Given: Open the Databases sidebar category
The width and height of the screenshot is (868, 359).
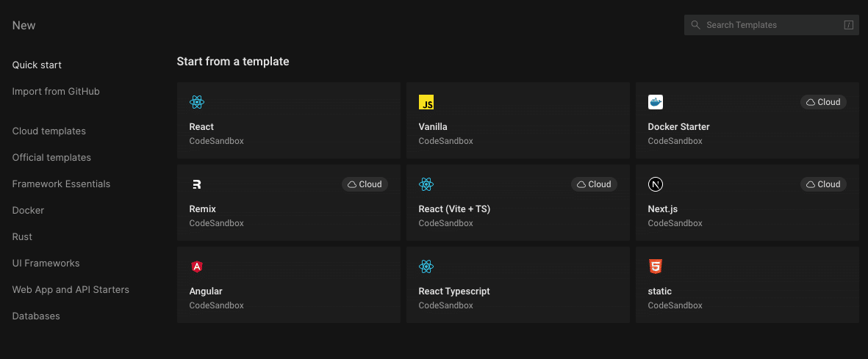Looking at the screenshot, I should (x=36, y=316).
